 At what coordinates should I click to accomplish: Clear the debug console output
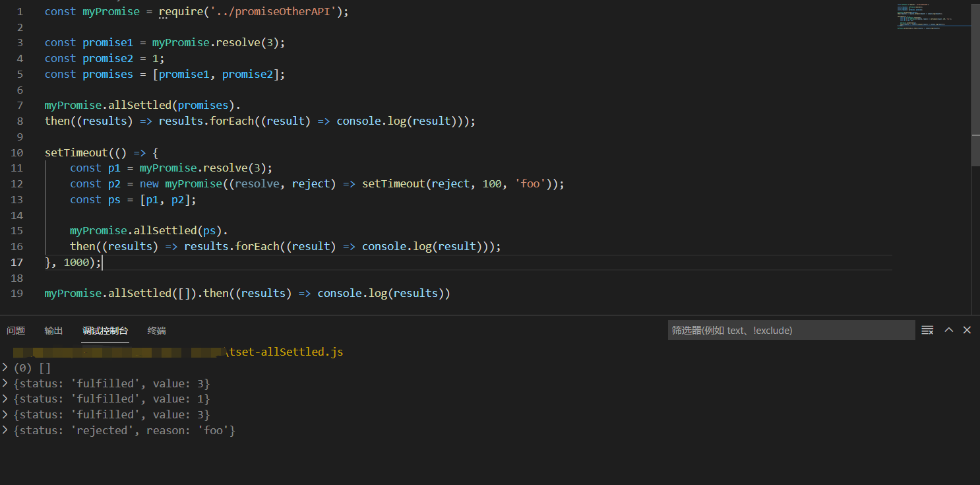(x=927, y=331)
